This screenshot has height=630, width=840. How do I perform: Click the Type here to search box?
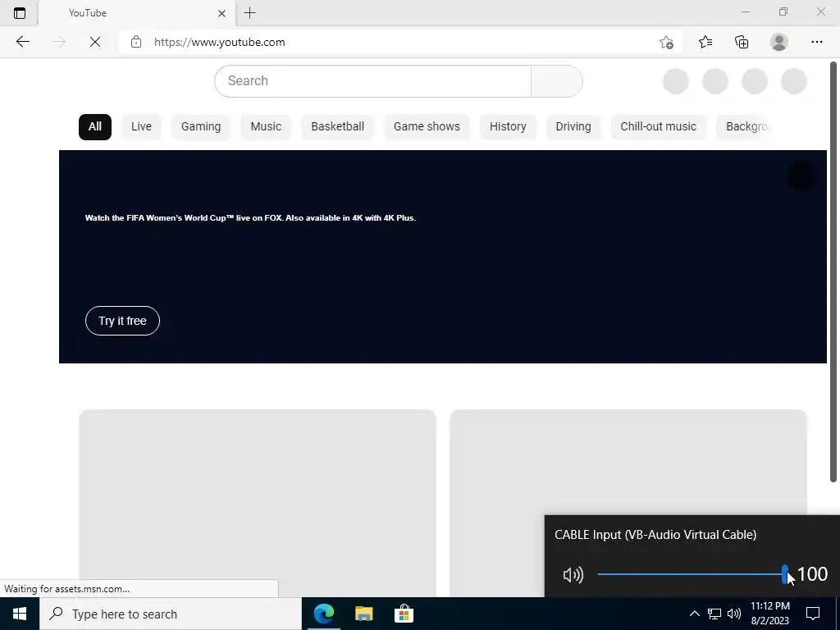pyautogui.click(x=171, y=614)
